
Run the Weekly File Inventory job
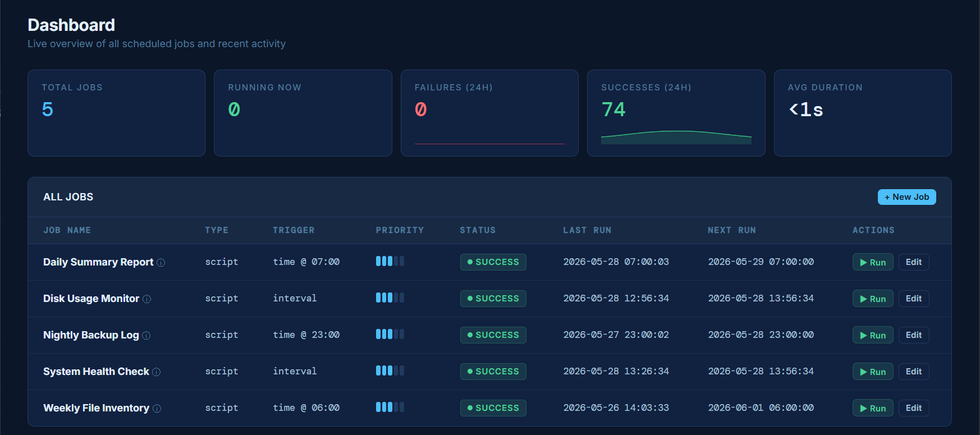tap(873, 408)
